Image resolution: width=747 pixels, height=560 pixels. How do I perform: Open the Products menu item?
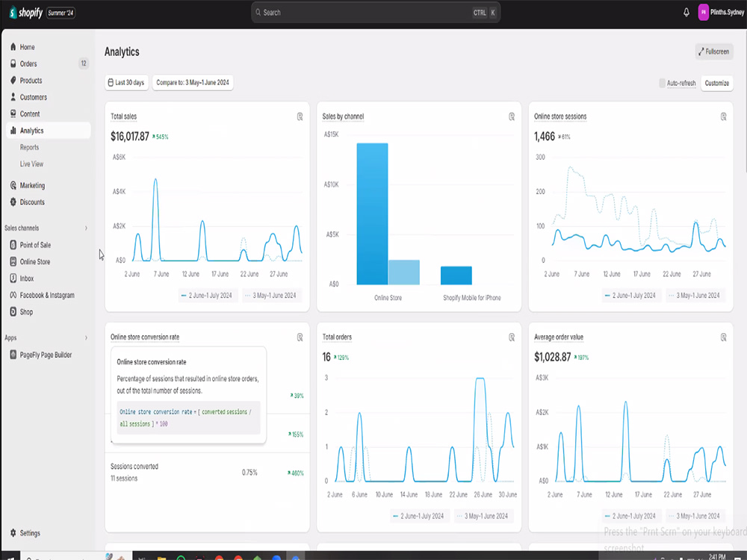[48, 80]
